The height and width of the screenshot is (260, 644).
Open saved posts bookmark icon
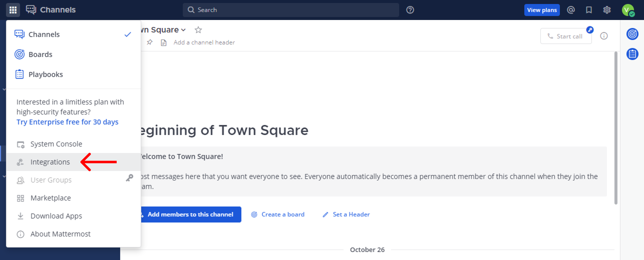tap(589, 10)
